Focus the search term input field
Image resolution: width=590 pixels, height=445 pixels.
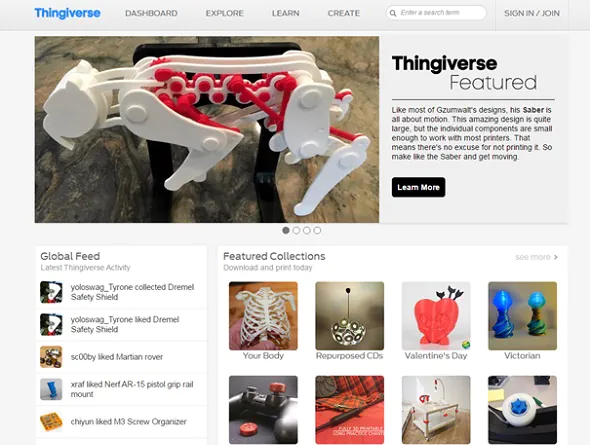click(436, 13)
